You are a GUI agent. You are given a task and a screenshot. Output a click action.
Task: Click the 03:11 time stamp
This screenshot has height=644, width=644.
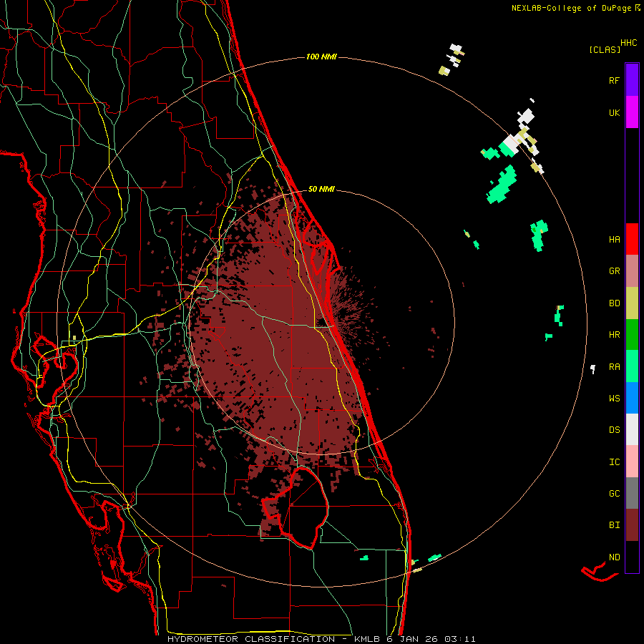pos(460,639)
